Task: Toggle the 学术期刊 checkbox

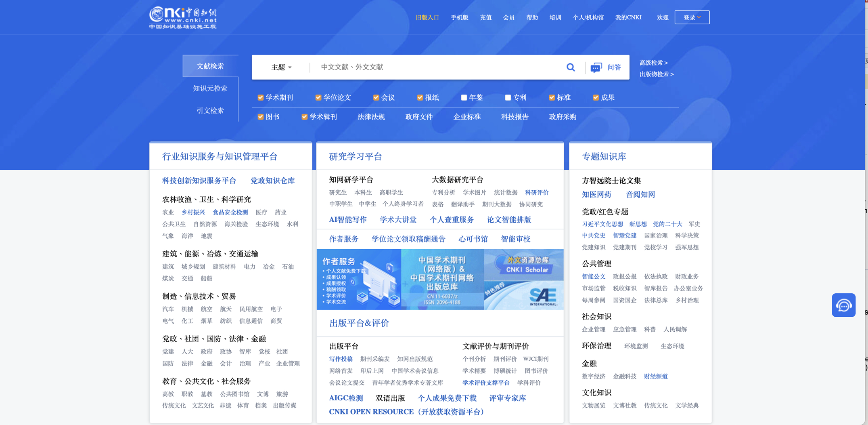Action: pyautogui.click(x=261, y=98)
